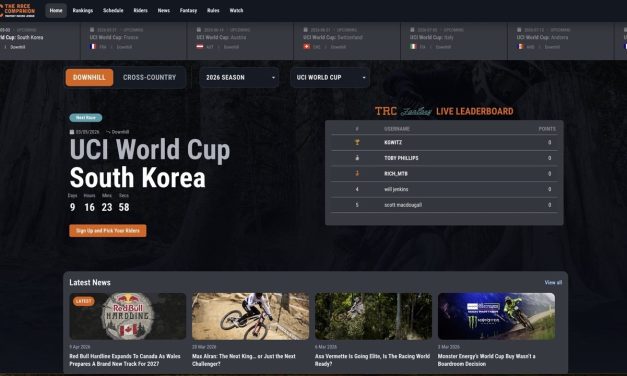The width and height of the screenshot is (627, 376).
Task: Click the UCI World Cup South Korea headline
Action: (150, 163)
